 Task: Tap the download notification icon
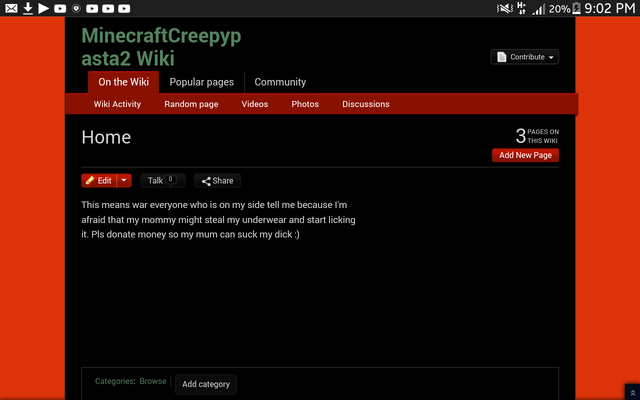pos(28,8)
